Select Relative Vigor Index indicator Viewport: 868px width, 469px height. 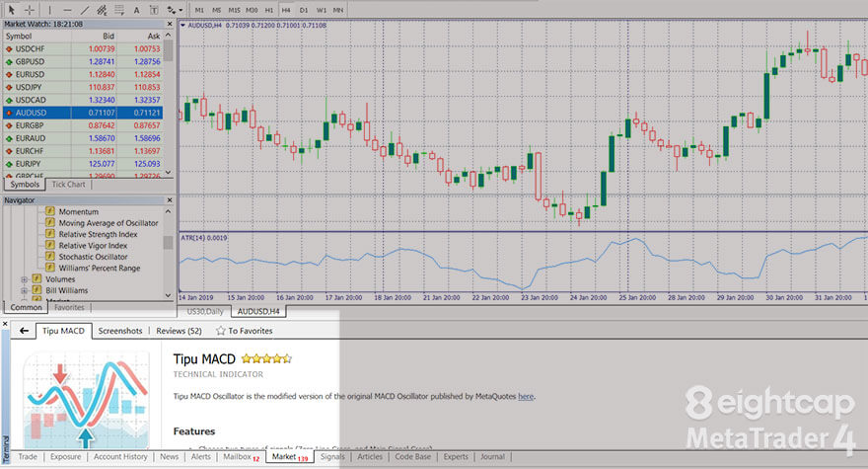click(93, 246)
